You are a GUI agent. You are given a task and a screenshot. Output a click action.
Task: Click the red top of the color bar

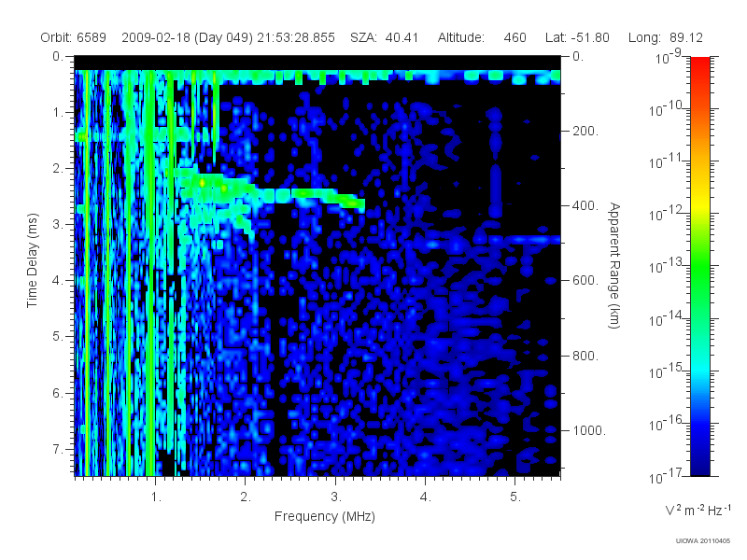click(x=700, y=64)
